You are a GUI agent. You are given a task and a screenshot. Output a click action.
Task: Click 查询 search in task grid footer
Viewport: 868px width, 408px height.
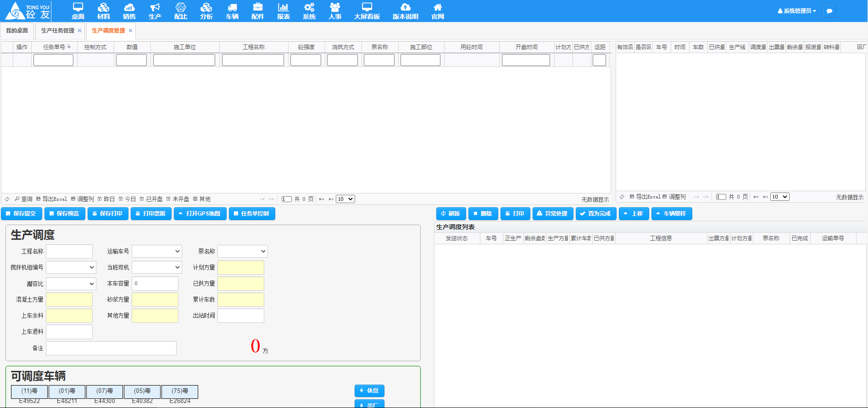[23, 199]
